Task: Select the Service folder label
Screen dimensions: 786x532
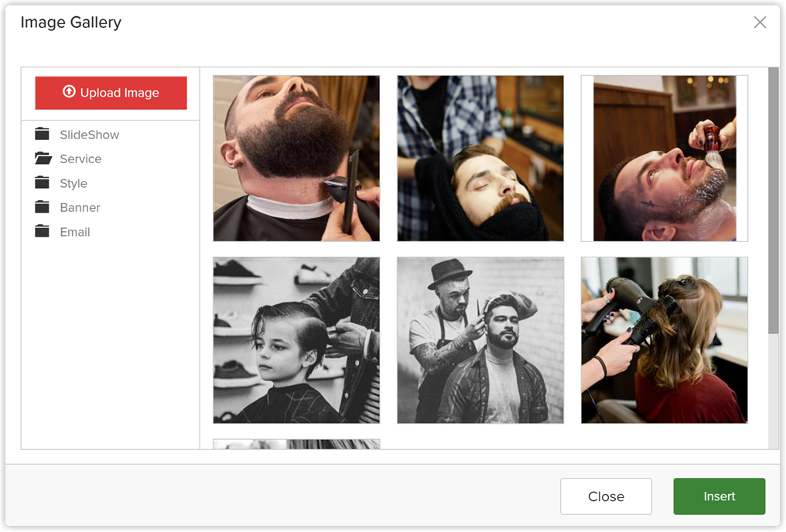Action: tap(80, 159)
